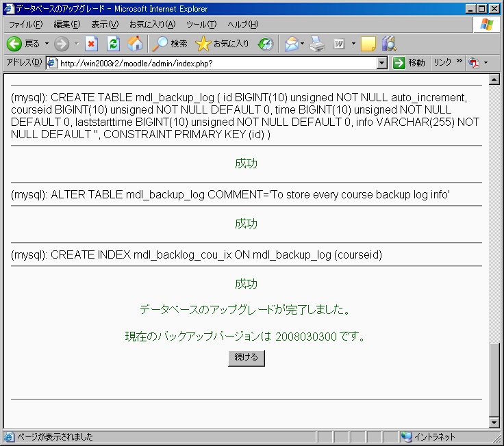Screen dimensions: 504x446
Task: Edit the page with Word icon
Action: pyautogui.click(x=339, y=44)
